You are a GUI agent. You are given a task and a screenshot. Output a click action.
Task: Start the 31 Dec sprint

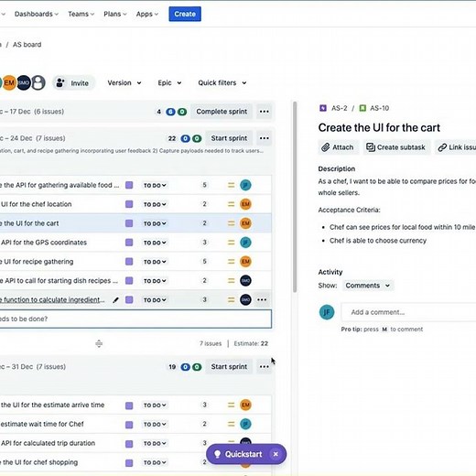pyautogui.click(x=229, y=367)
